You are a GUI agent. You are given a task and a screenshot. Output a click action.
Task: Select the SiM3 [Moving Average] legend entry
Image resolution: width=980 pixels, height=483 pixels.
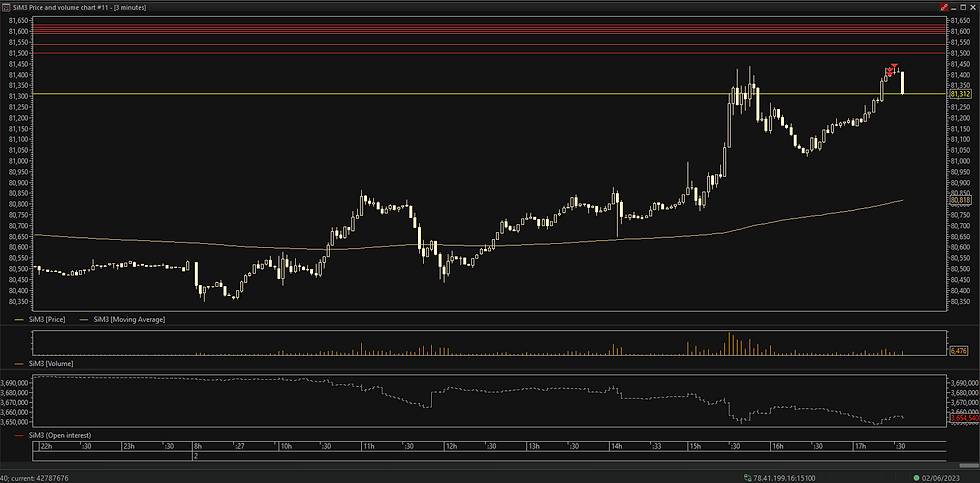(x=122, y=319)
